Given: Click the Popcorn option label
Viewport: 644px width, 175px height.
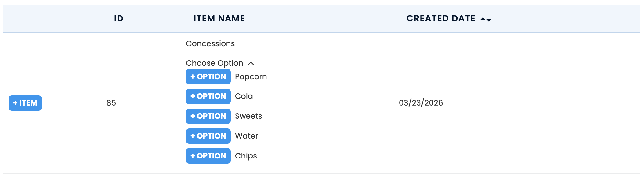Looking at the screenshot, I should coord(251,76).
